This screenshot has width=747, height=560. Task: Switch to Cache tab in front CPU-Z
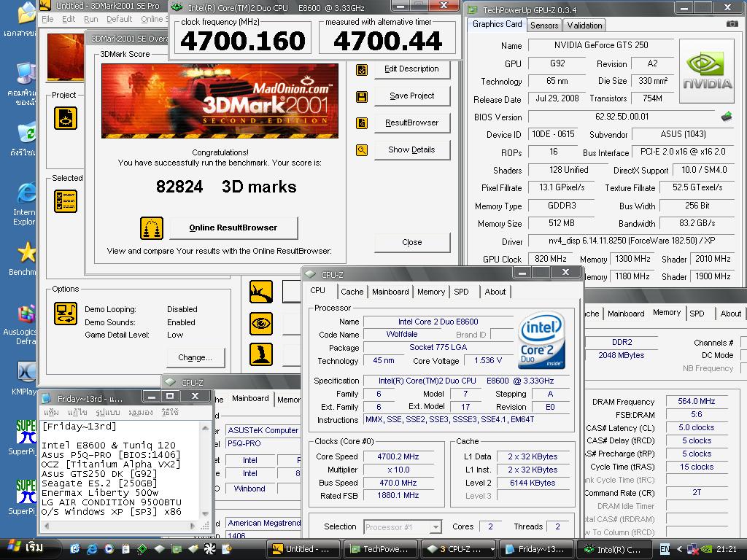(x=352, y=292)
